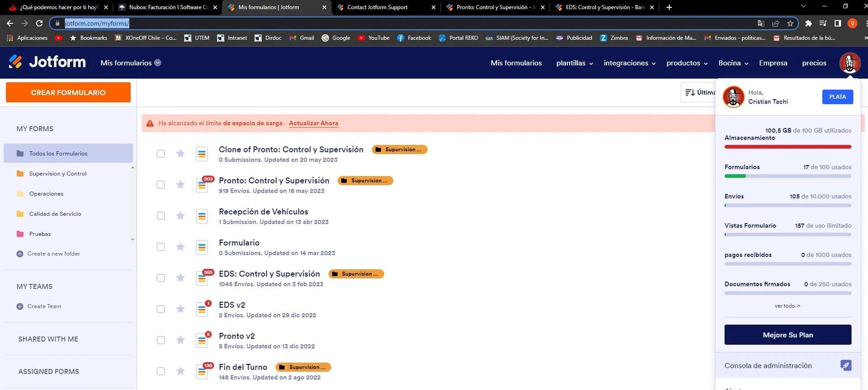Open a new browser tab
The image size is (868, 390).
669,7
